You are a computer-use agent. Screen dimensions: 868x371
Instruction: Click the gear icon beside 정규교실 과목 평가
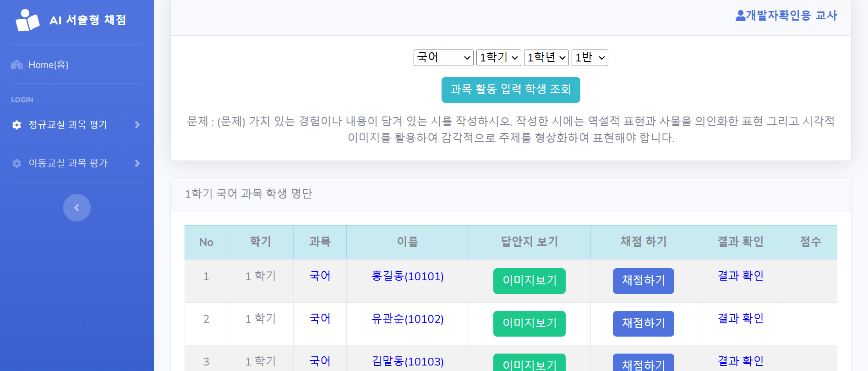click(x=17, y=125)
